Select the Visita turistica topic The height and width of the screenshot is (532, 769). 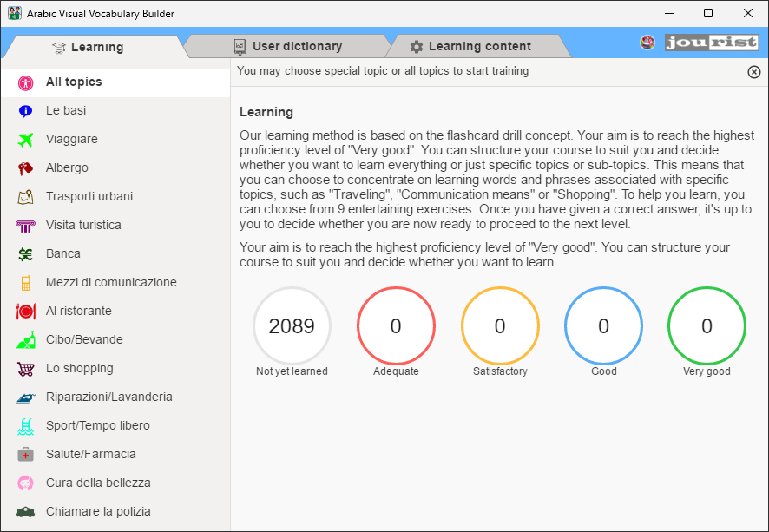tap(115, 225)
